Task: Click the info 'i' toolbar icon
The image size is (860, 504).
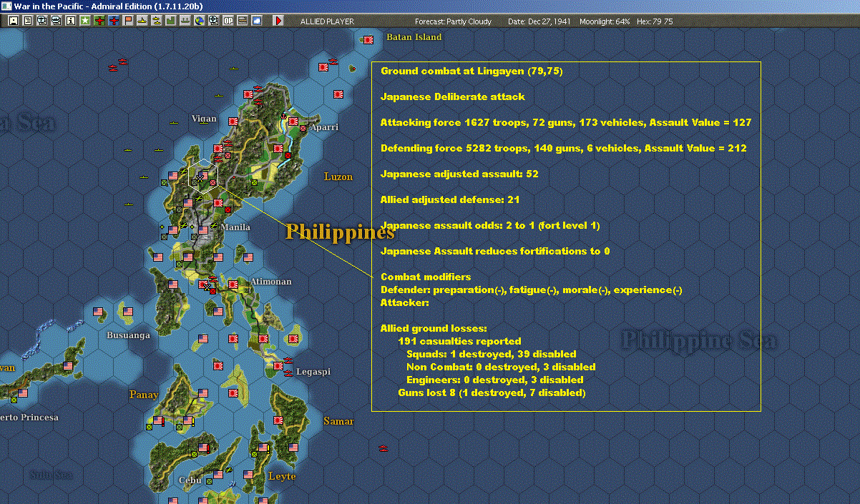Action: 70,21
